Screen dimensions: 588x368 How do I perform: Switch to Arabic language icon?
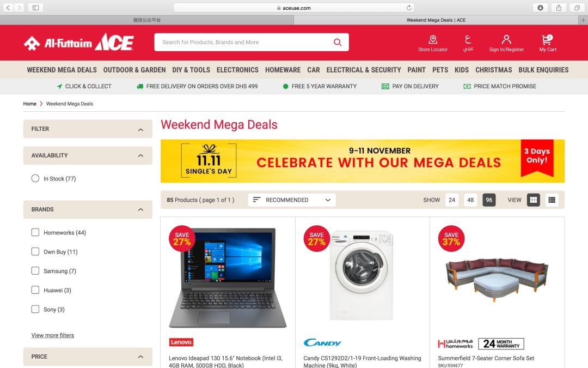tap(468, 39)
